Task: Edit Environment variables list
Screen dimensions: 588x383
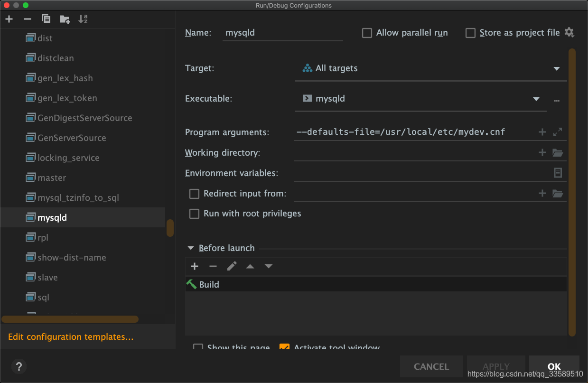Action: [558, 173]
